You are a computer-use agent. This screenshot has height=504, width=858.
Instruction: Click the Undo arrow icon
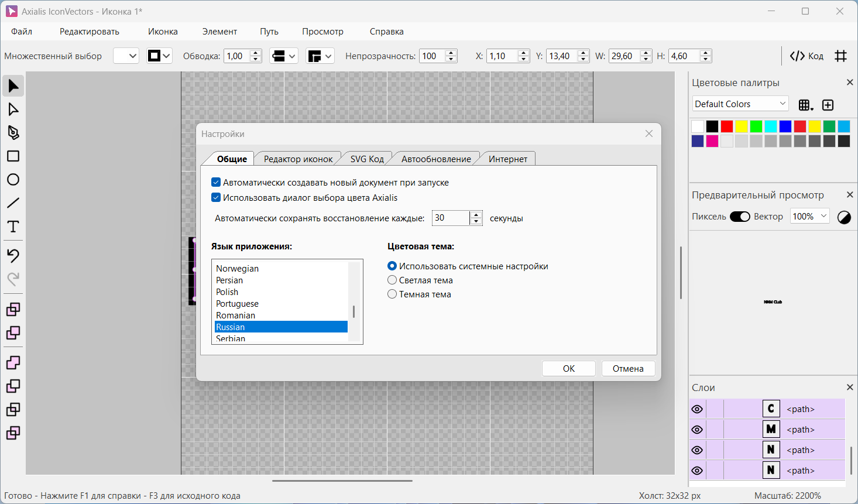click(x=13, y=255)
